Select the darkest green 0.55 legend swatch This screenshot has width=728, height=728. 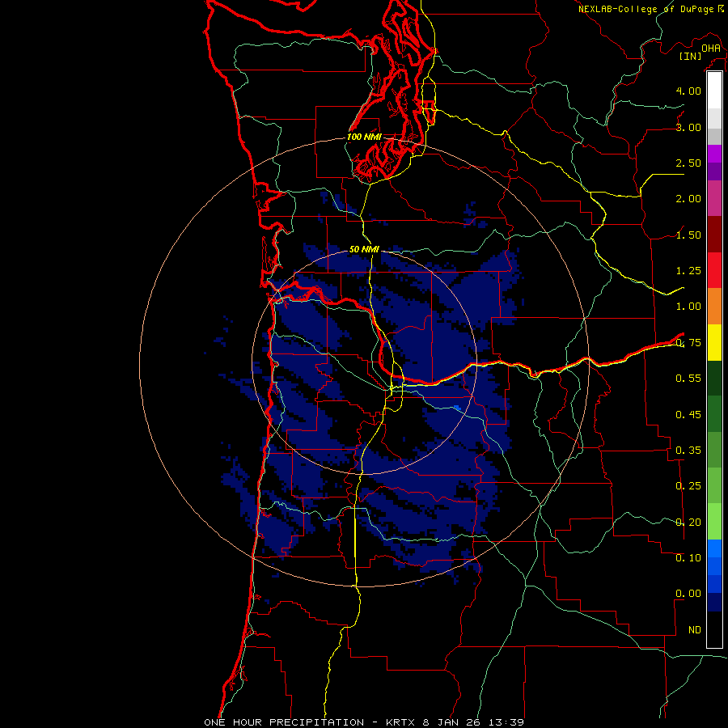pyautogui.click(x=714, y=379)
